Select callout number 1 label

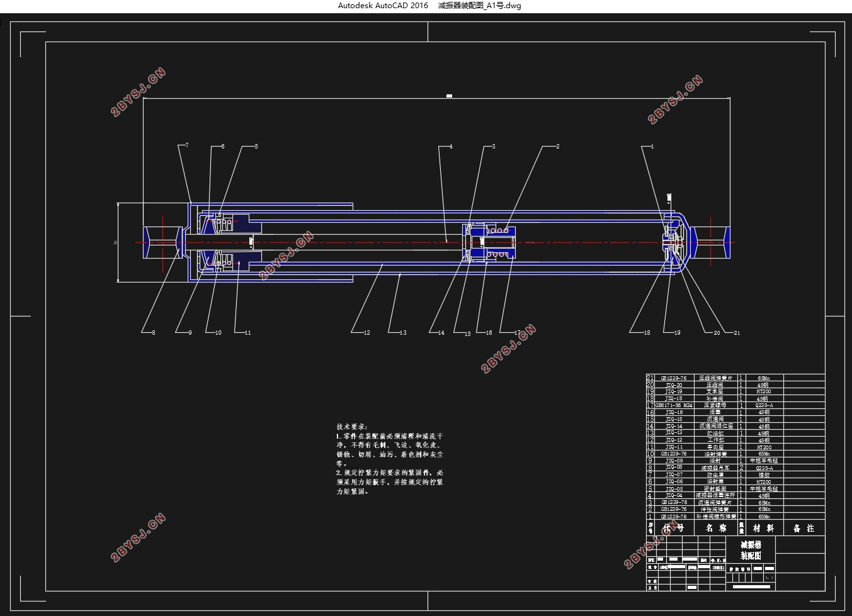(652, 147)
